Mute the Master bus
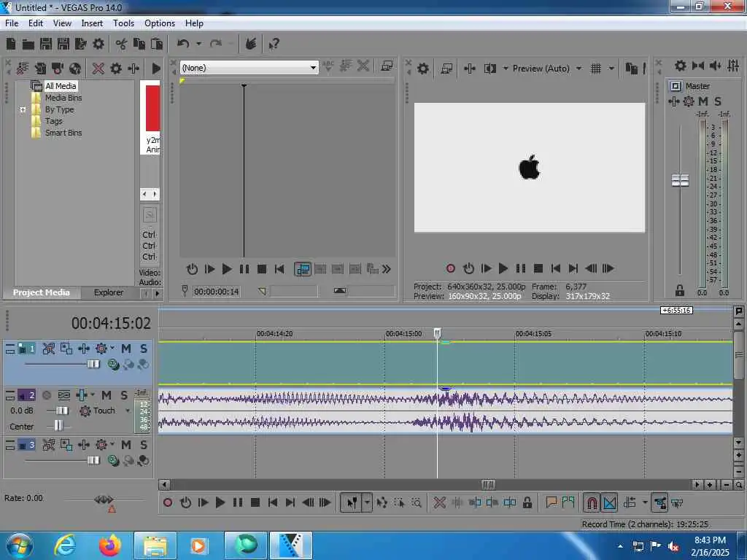Screen dimensions: 747x560 [703, 101]
